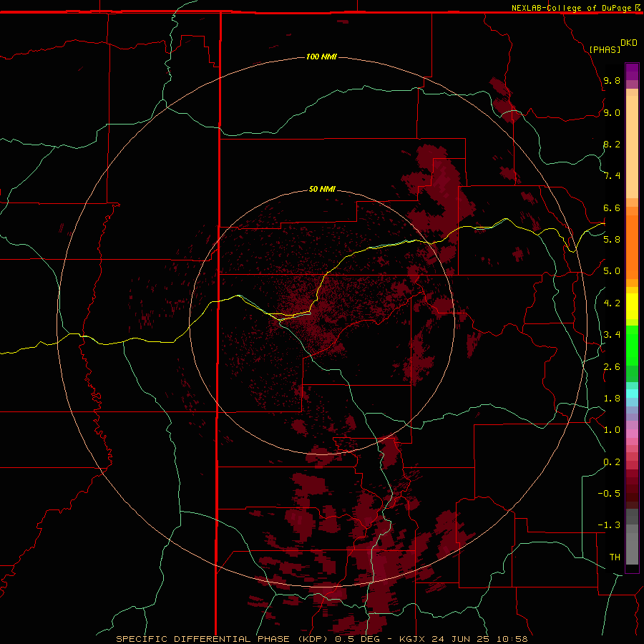Screen dimensions: 644x644
Task: Select the 0.2 scale label
Action: [612, 462]
